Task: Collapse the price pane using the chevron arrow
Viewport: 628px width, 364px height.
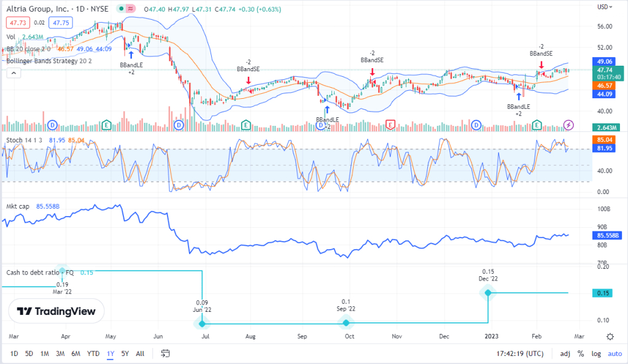Action: (12, 73)
